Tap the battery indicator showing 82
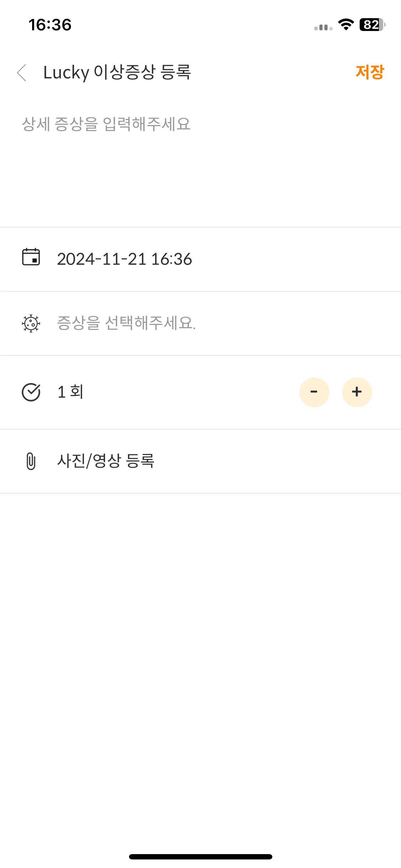The image size is (401, 868). [372, 25]
